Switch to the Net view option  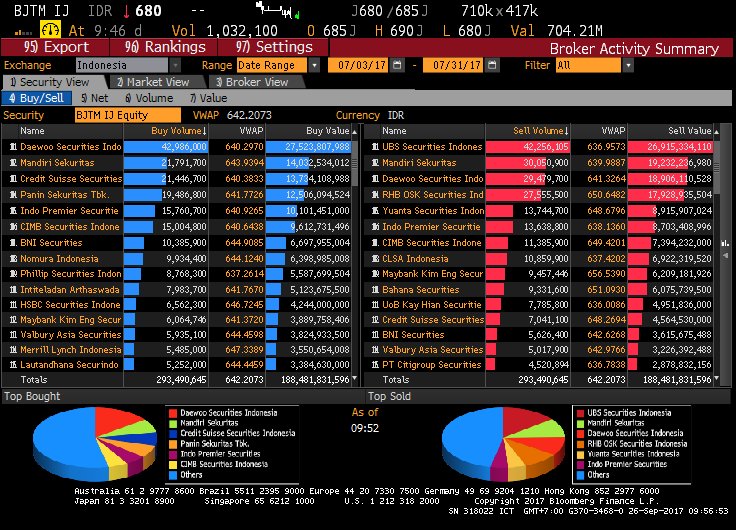click(x=94, y=98)
